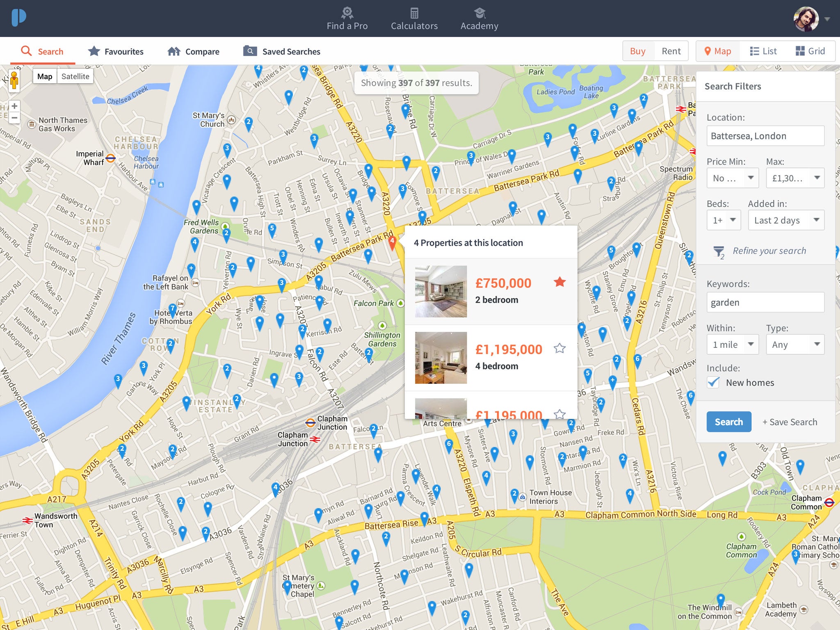Select the Map view pin icon

tap(708, 51)
